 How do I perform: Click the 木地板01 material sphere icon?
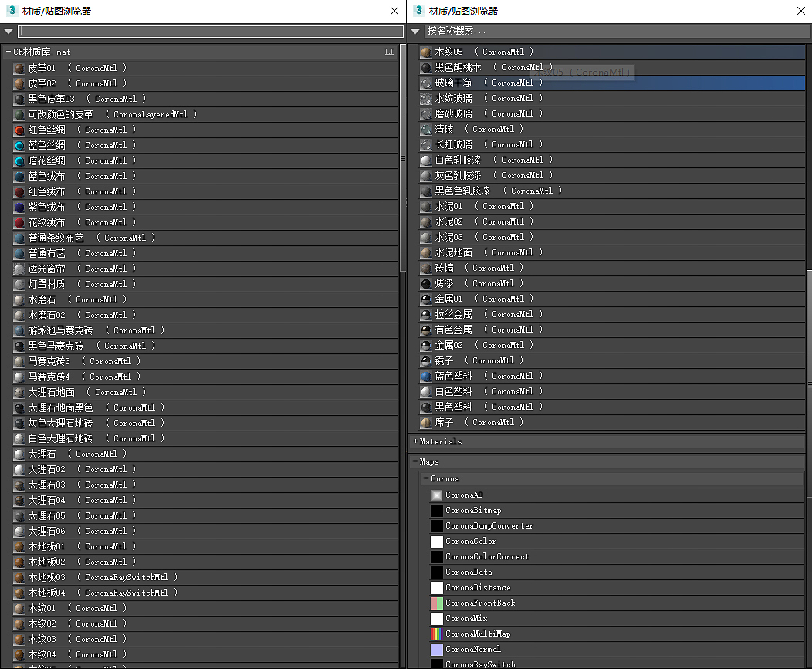coord(19,547)
